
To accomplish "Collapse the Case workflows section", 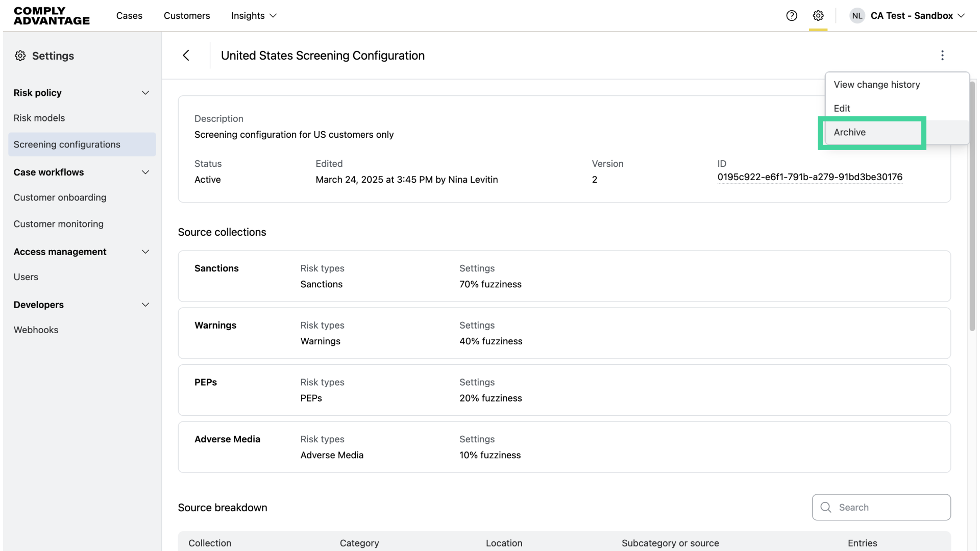I will coord(145,172).
